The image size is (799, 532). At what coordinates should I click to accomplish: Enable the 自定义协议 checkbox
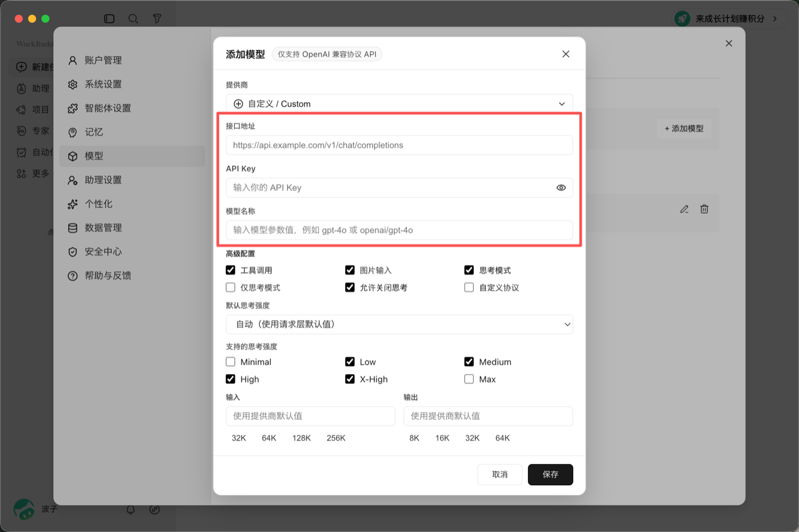click(x=469, y=288)
